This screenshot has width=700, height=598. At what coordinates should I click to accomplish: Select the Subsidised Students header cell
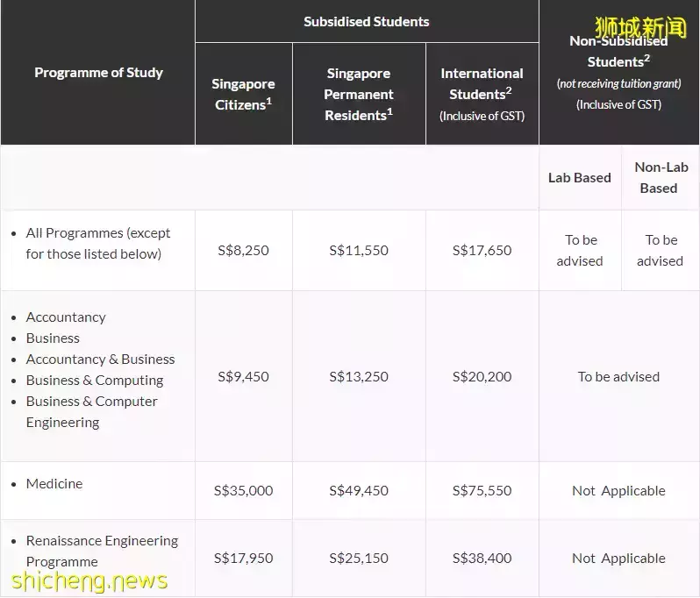click(367, 21)
